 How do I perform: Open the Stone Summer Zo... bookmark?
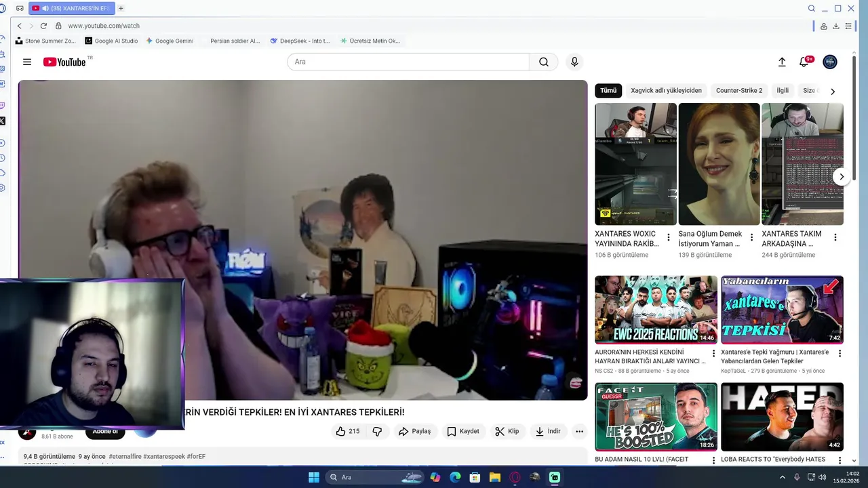pyautogui.click(x=45, y=41)
